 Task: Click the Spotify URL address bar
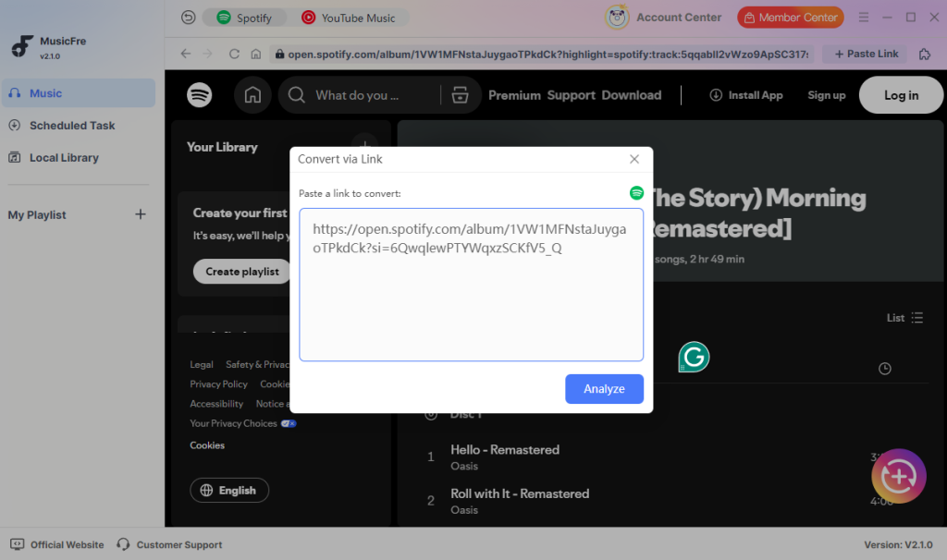click(x=542, y=55)
